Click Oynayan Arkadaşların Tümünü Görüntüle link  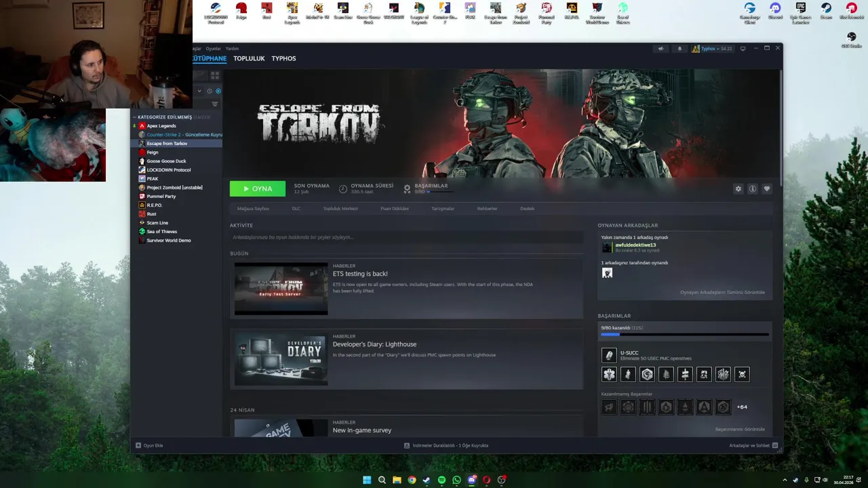[722, 292]
